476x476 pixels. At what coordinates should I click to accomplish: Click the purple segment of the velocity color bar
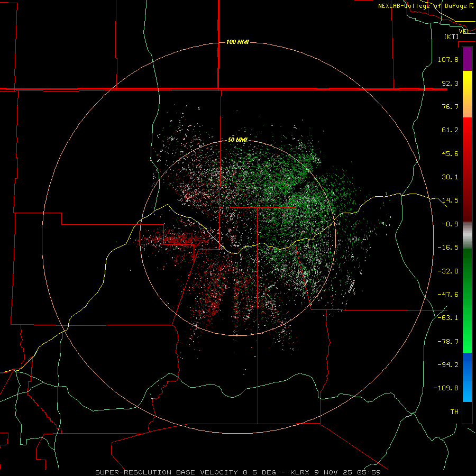[x=467, y=59]
